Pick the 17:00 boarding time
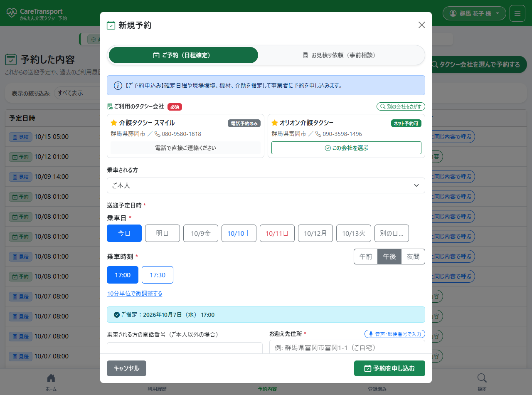Image resolution: width=532 pixels, height=395 pixels. pos(123,275)
